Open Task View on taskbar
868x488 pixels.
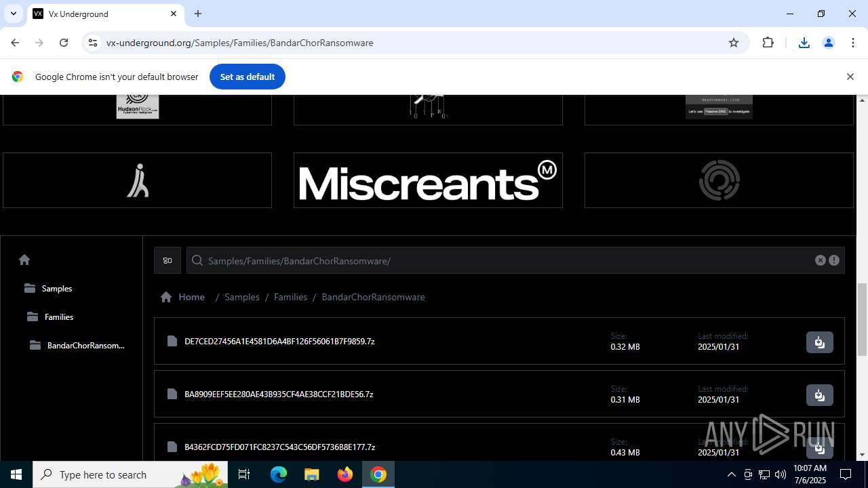(245, 474)
